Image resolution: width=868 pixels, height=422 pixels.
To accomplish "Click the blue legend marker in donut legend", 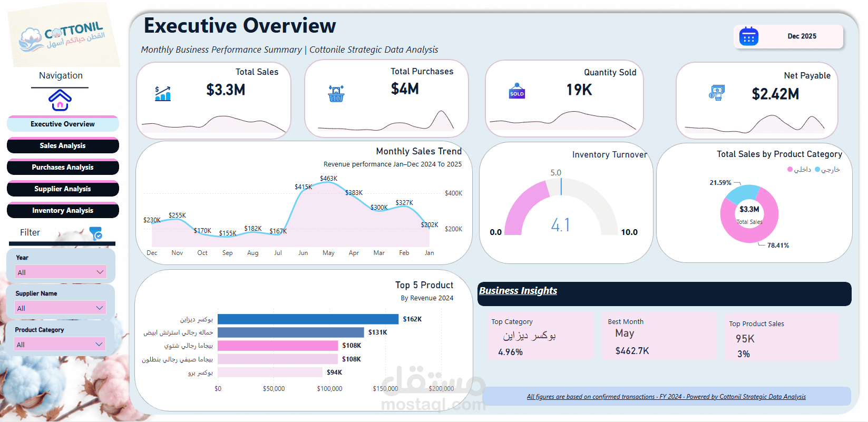I will (817, 170).
